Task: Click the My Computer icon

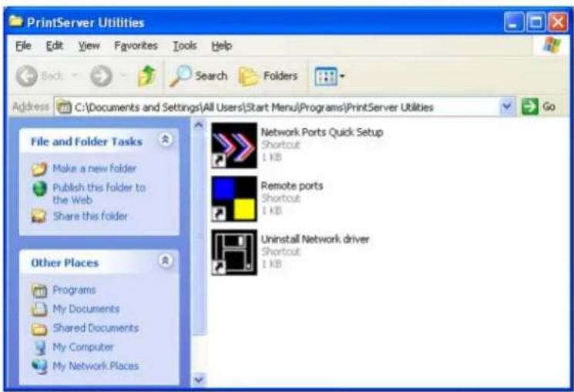Action: click(x=39, y=347)
